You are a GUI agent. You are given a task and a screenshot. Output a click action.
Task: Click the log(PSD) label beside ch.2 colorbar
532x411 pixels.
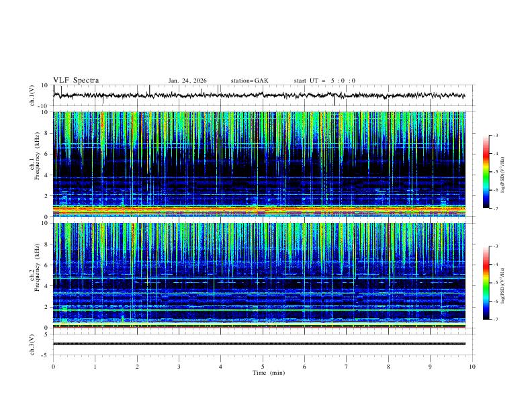coord(503,285)
